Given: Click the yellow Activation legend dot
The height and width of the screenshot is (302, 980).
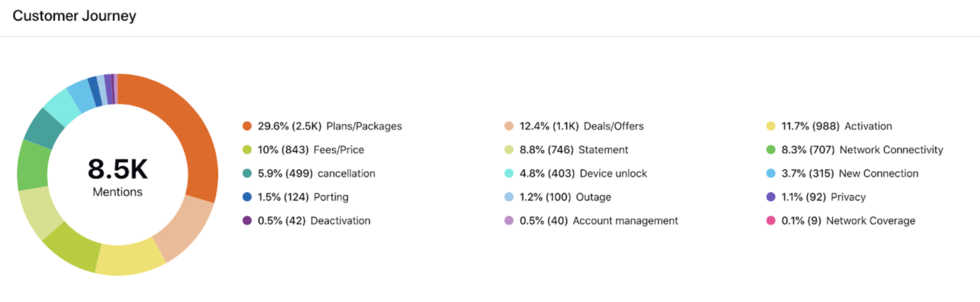Looking at the screenshot, I should coord(771,126).
